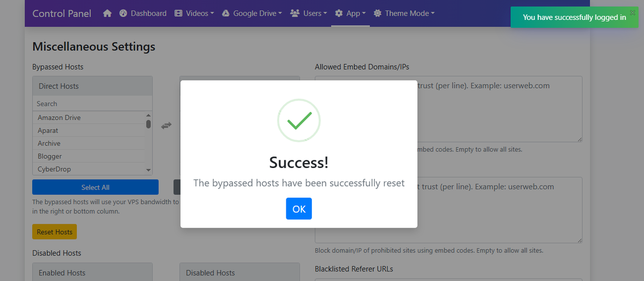Click the hosts list scrollbar down arrow
Image resolution: width=644 pixels, height=281 pixels.
148,170
